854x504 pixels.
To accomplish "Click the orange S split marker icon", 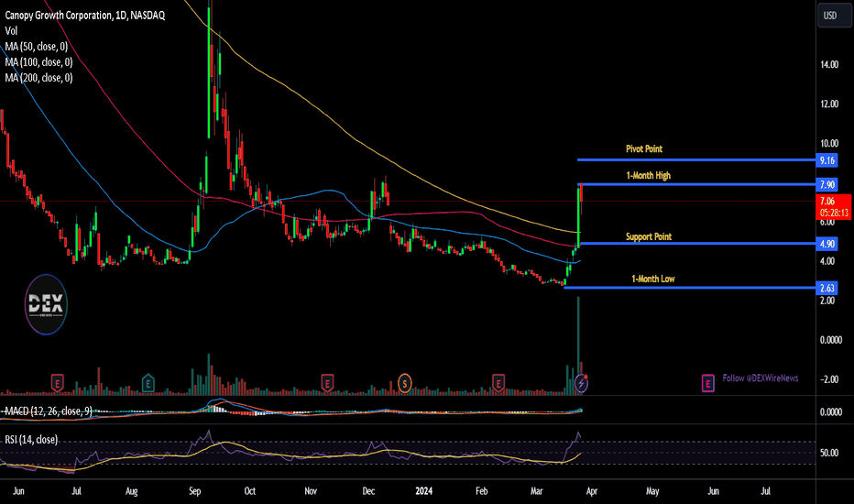I will tap(404, 383).
